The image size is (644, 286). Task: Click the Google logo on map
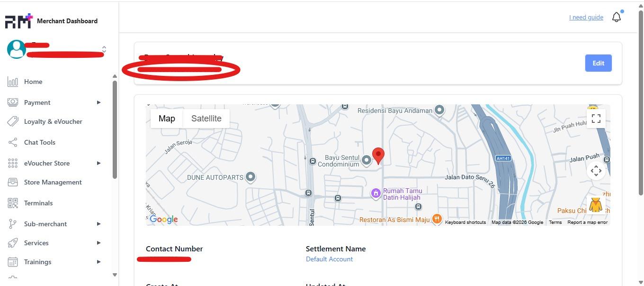point(164,219)
